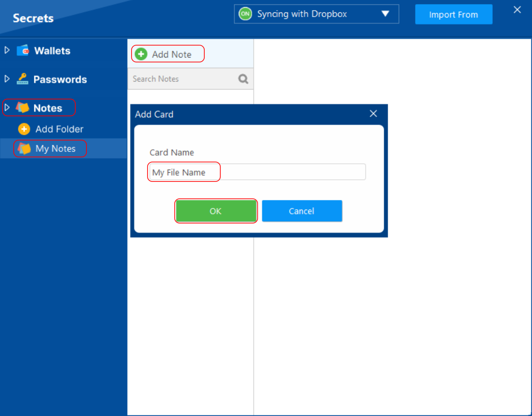The image size is (532, 416).
Task: Collapse the Notes tree section
Action: point(7,108)
